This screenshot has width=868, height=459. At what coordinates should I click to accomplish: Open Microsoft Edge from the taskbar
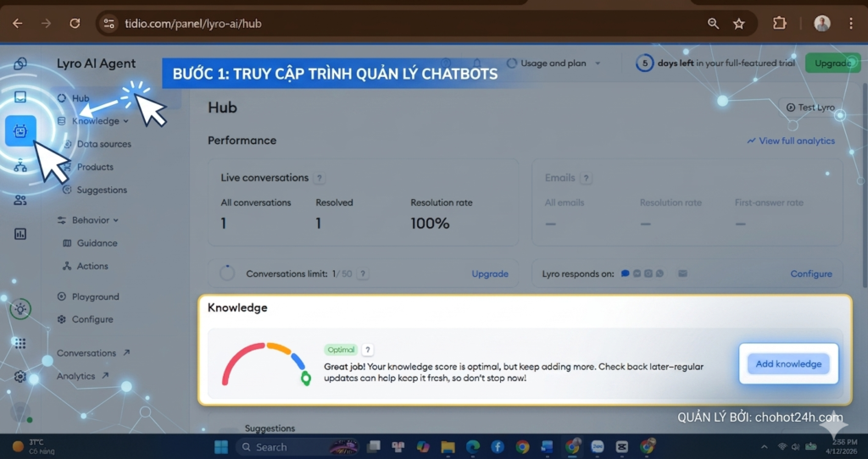click(473, 447)
